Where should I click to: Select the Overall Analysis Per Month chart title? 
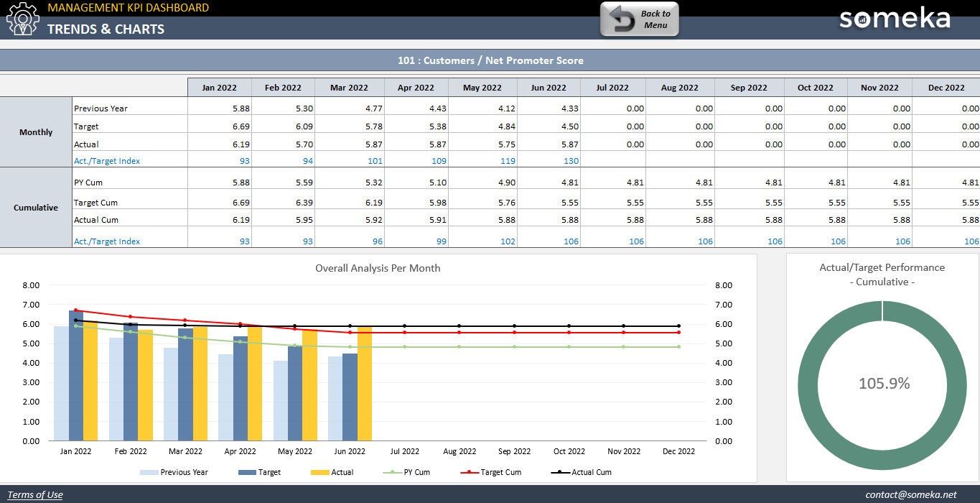378,268
